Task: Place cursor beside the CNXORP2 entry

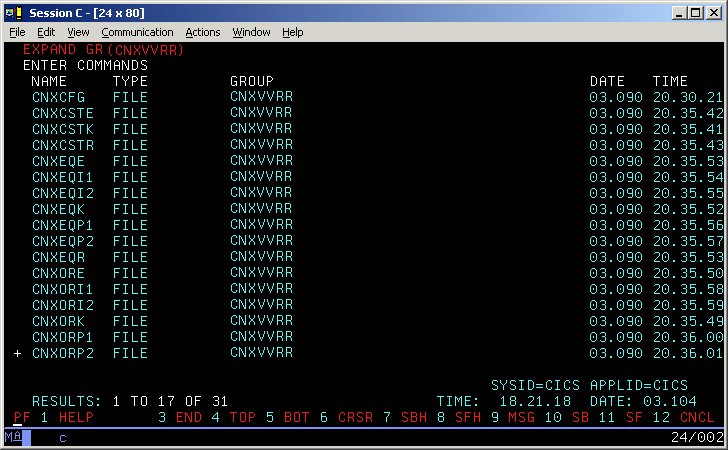Action: [18, 353]
